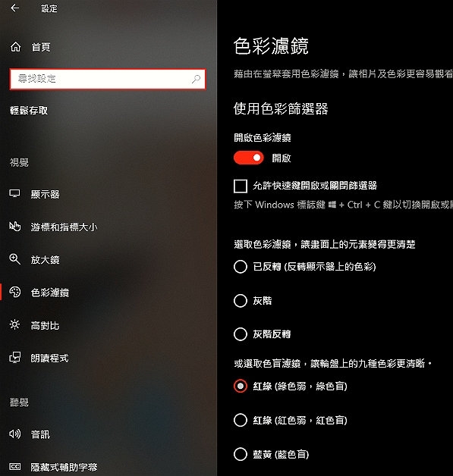Select the 色彩濾鏡 palette icon
The image size is (453, 476).
pos(15,292)
